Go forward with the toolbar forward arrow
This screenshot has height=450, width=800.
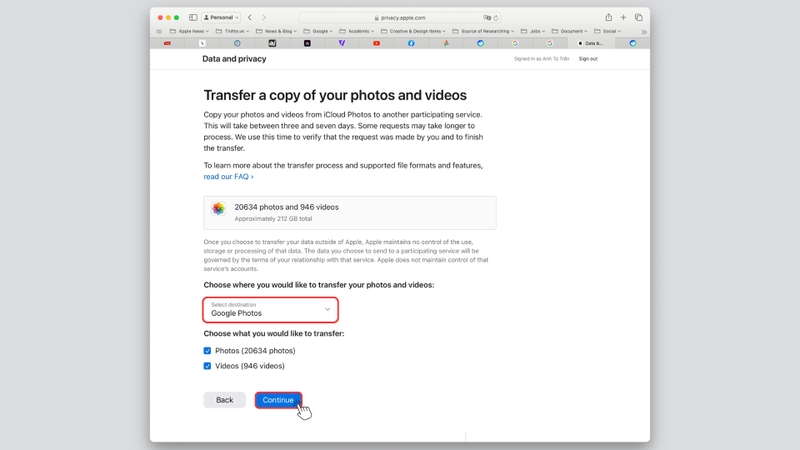[264, 17]
